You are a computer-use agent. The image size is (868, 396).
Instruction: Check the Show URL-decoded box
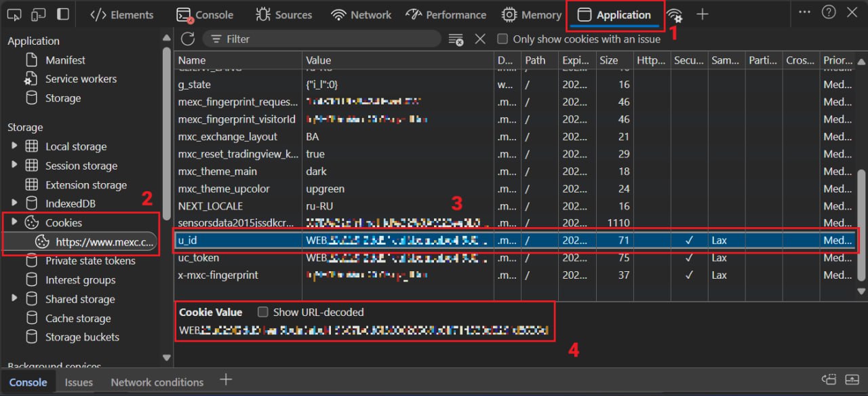pyautogui.click(x=263, y=312)
